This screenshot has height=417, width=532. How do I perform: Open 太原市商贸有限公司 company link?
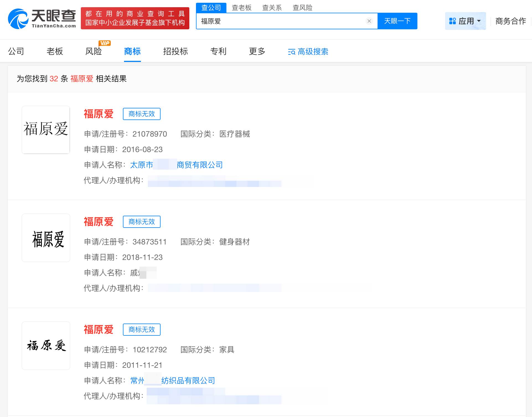(x=177, y=165)
